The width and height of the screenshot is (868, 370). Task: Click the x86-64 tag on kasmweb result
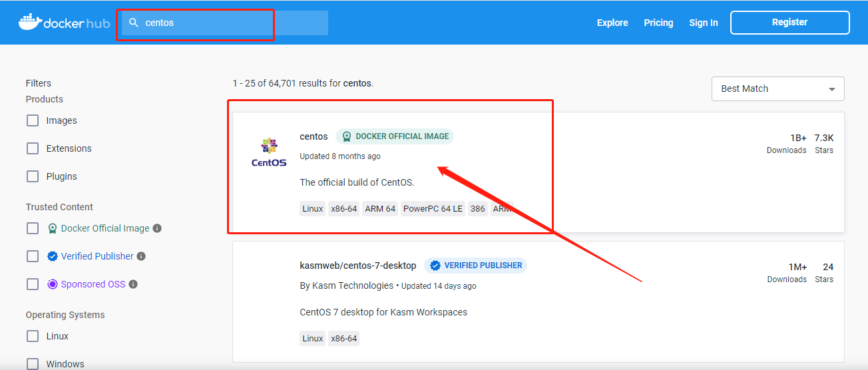(x=343, y=338)
